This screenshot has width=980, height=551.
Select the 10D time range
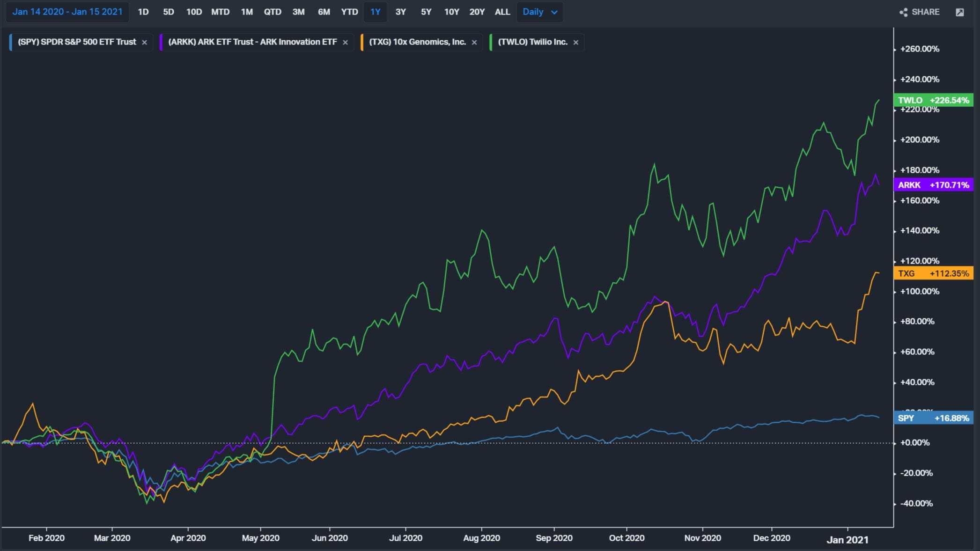point(194,12)
